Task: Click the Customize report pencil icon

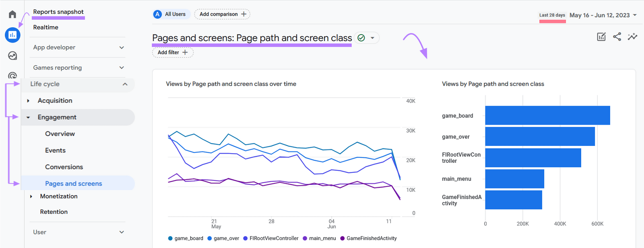Action: [x=601, y=37]
